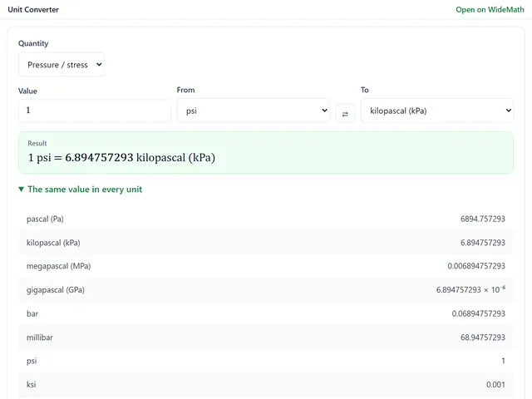This screenshot has width=532, height=399.
Task: Open the Quantity dropdown showing Pressure / stress
Action: pos(61,65)
